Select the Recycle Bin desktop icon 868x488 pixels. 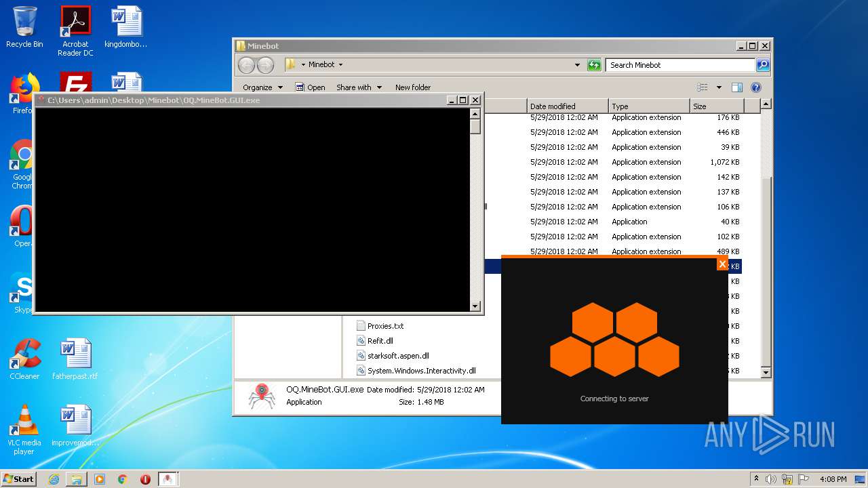tap(24, 28)
